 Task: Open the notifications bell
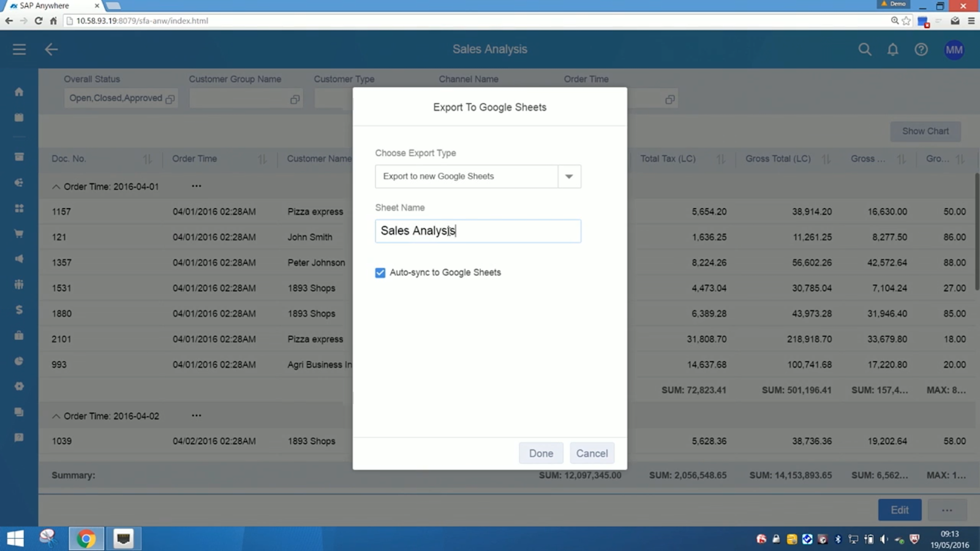(893, 50)
